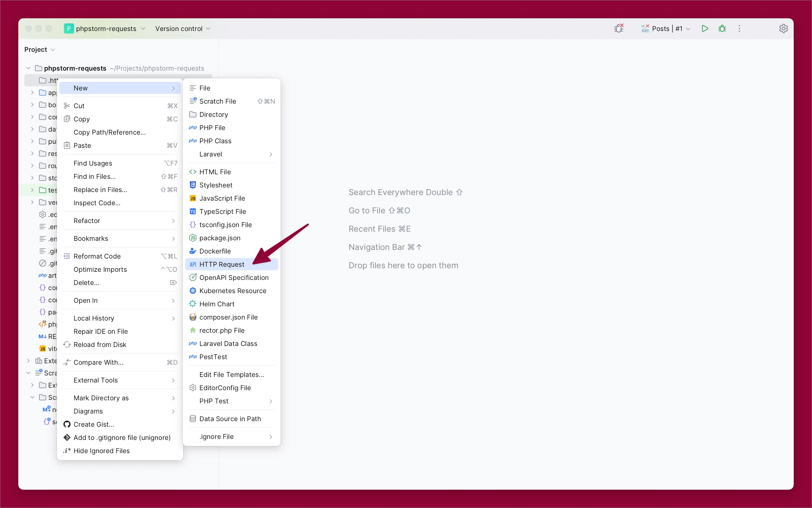812x508 pixels.
Task: Select Laravel Data Class
Action: tap(231, 344)
